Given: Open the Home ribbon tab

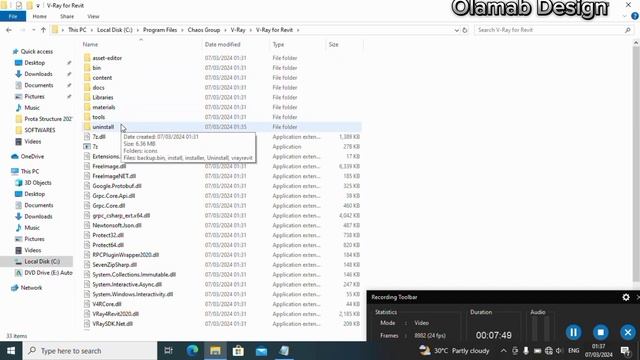Looking at the screenshot, I should coord(40,16).
